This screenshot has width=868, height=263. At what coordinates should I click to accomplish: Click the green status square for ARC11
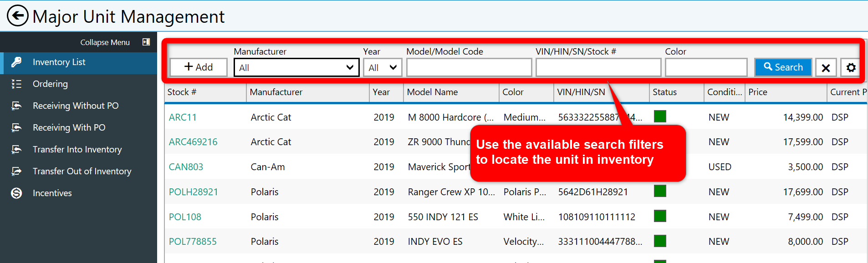click(x=660, y=116)
